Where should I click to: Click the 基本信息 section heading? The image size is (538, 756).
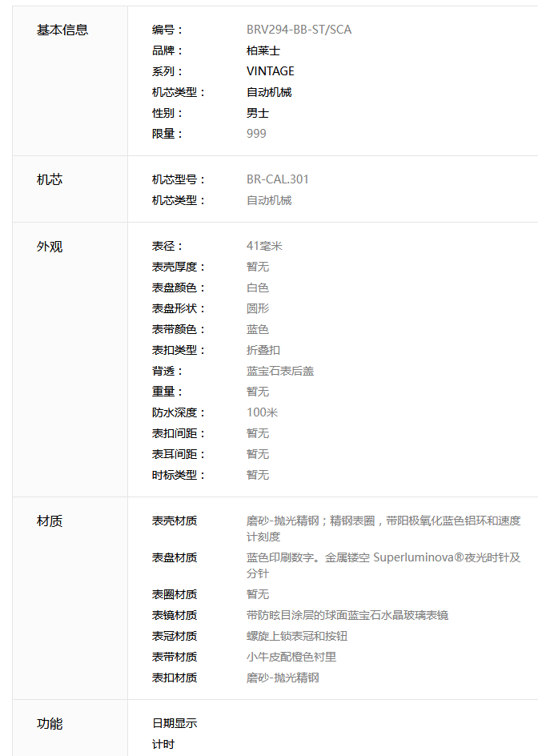click(62, 30)
